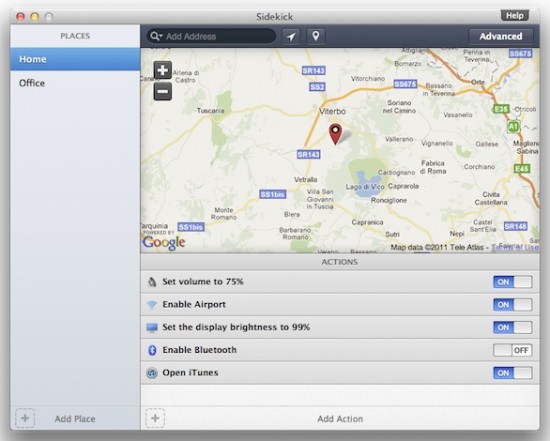Image resolution: width=550 pixels, height=441 pixels.
Task: Minimize Sidekick window with yellow button
Action: 35,16
